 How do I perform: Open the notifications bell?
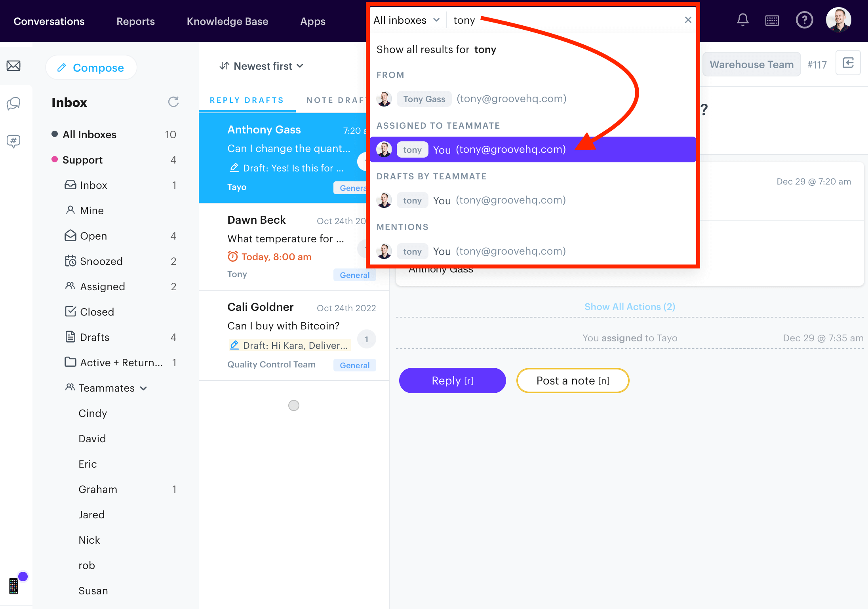pyautogui.click(x=742, y=20)
